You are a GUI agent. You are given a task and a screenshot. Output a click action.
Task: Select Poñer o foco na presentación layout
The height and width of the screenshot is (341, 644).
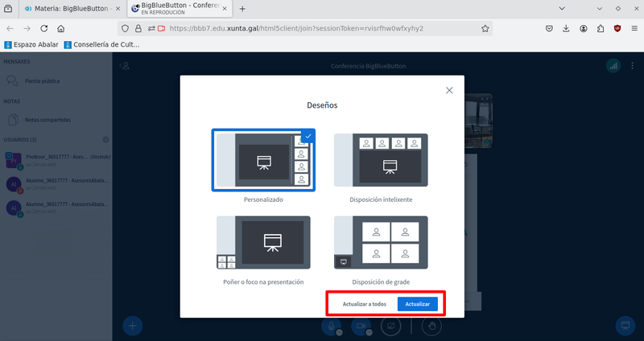[263, 243]
